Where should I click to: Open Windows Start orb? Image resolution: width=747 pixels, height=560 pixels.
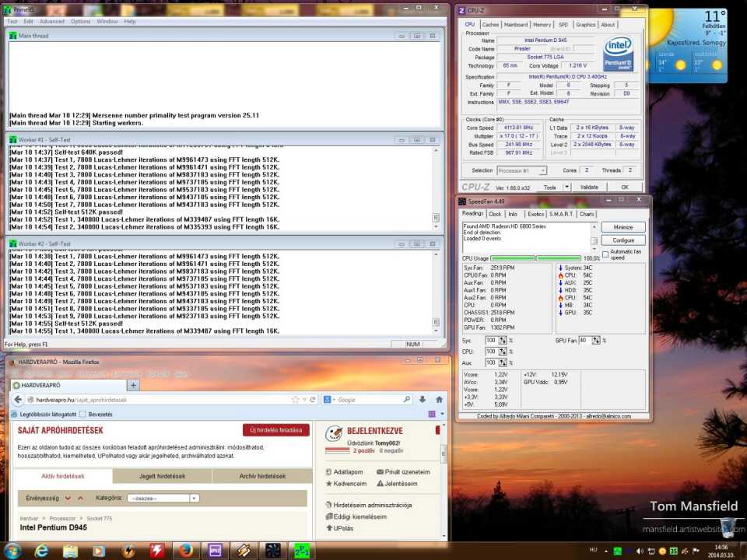(12, 551)
